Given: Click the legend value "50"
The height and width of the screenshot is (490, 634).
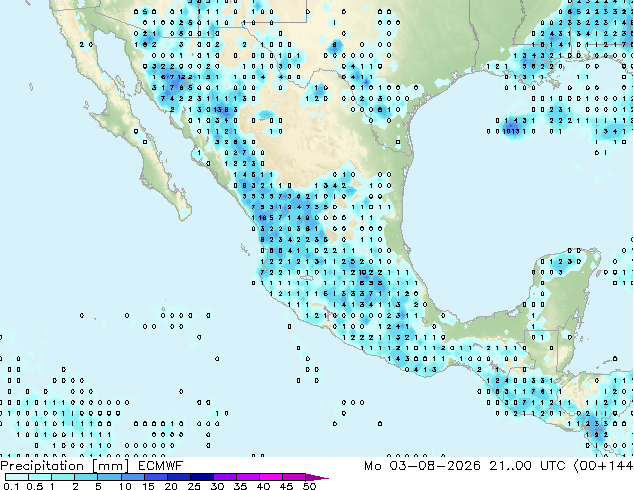Looking at the screenshot, I should (x=309, y=486).
